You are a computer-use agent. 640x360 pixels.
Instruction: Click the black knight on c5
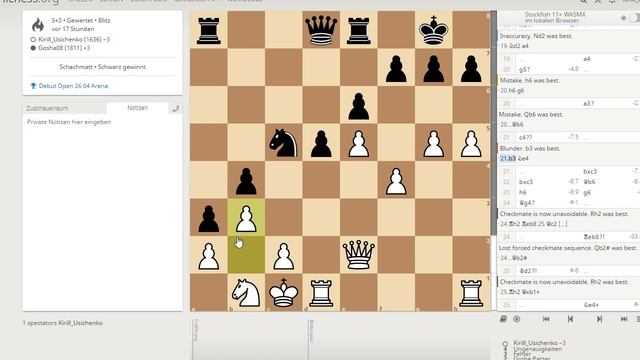[x=284, y=142]
